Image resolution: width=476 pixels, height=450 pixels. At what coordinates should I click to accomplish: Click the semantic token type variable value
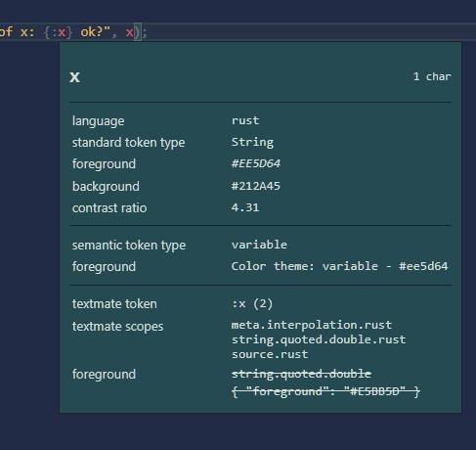[x=259, y=245]
